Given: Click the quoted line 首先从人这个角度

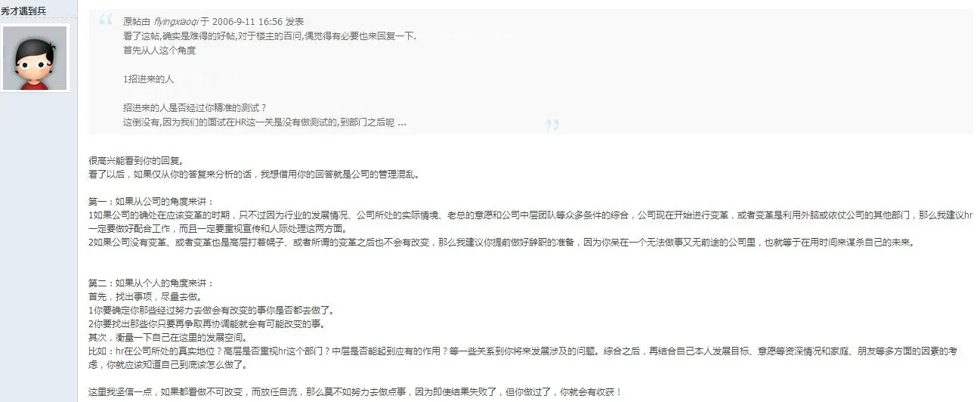Looking at the screenshot, I should click(159, 50).
